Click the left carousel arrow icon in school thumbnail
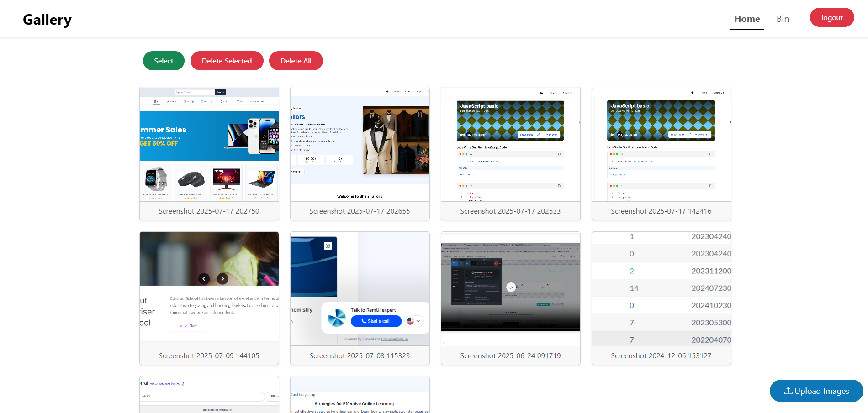 click(204, 278)
